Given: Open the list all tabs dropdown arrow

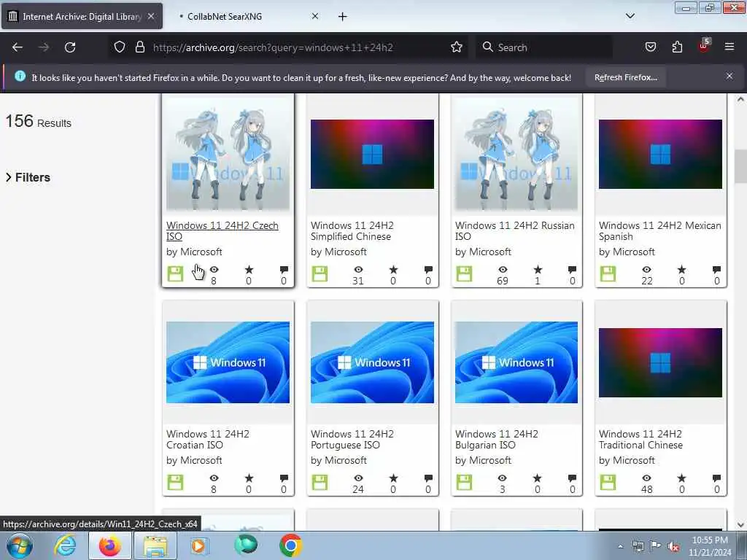Looking at the screenshot, I should coord(630,16).
